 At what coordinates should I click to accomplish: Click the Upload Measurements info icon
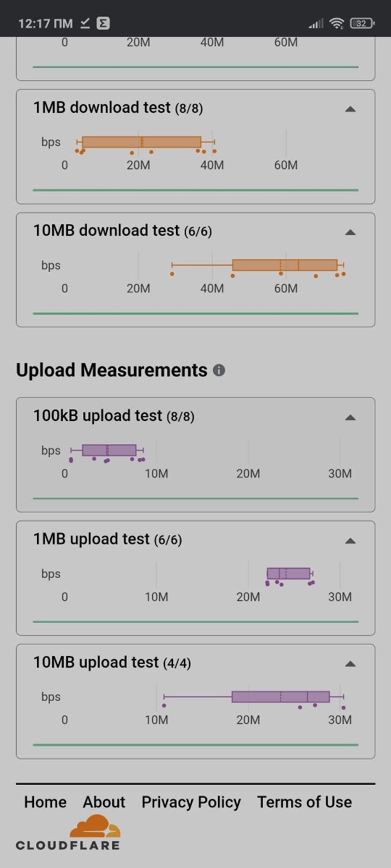pyautogui.click(x=219, y=370)
